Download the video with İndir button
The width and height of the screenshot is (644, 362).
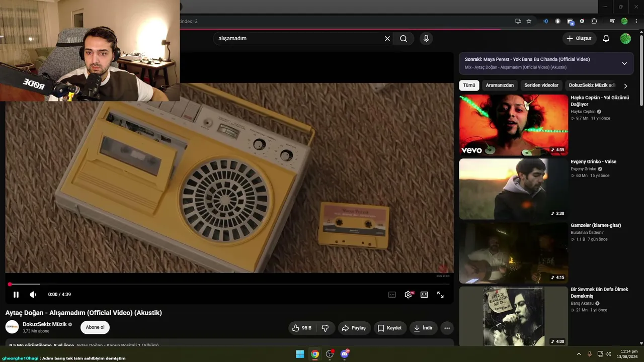click(423, 328)
